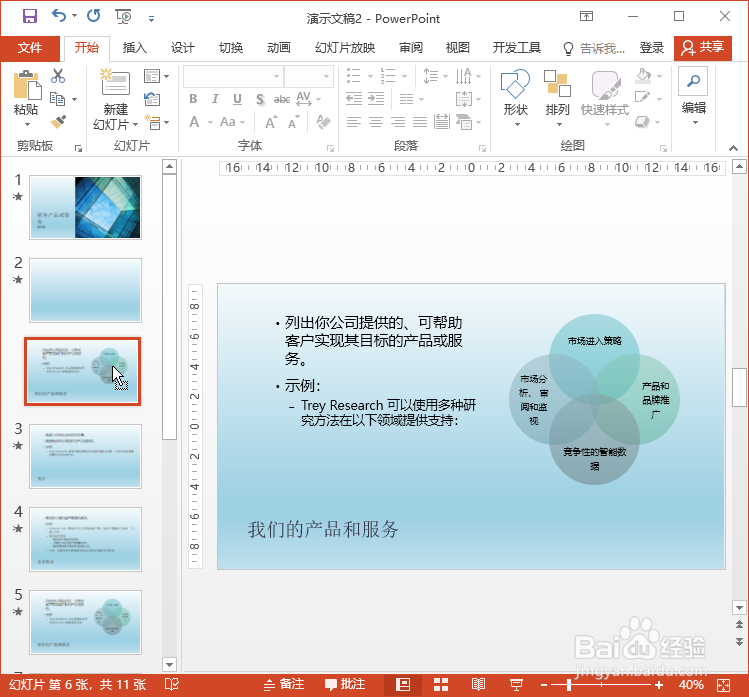
Task: Open the 幻灯片放映 Slide Show tab
Action: coord(345,48)
